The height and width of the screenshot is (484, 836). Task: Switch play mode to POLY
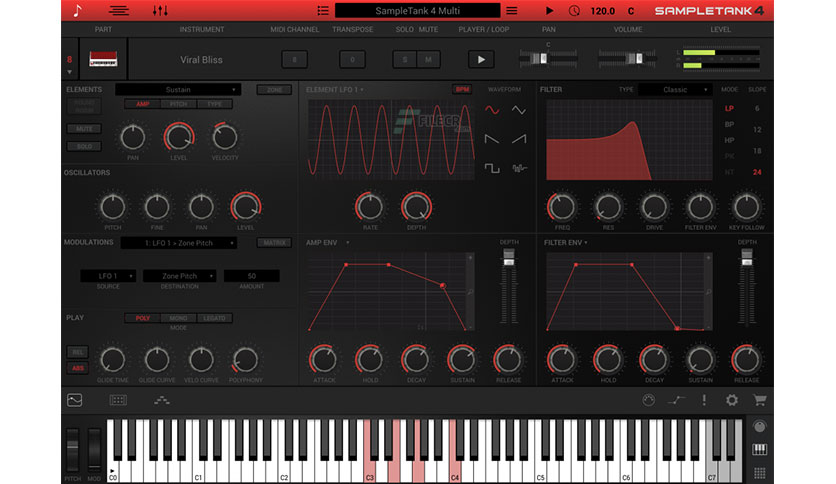[142, 318]
